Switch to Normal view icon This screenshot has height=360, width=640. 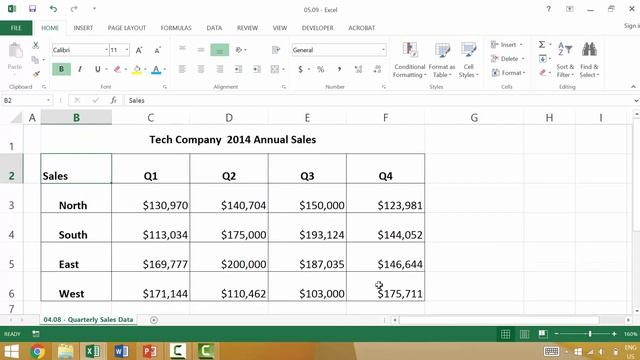505,334
